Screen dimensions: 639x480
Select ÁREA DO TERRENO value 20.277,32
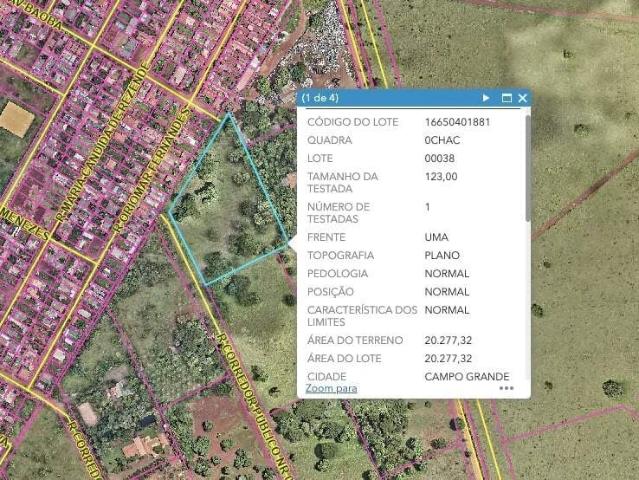[448, 340]
